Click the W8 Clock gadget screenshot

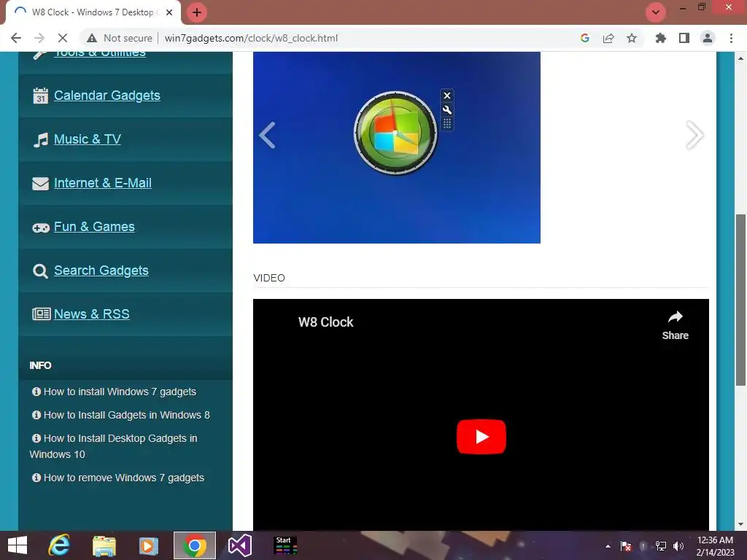(x=396, y=147)
